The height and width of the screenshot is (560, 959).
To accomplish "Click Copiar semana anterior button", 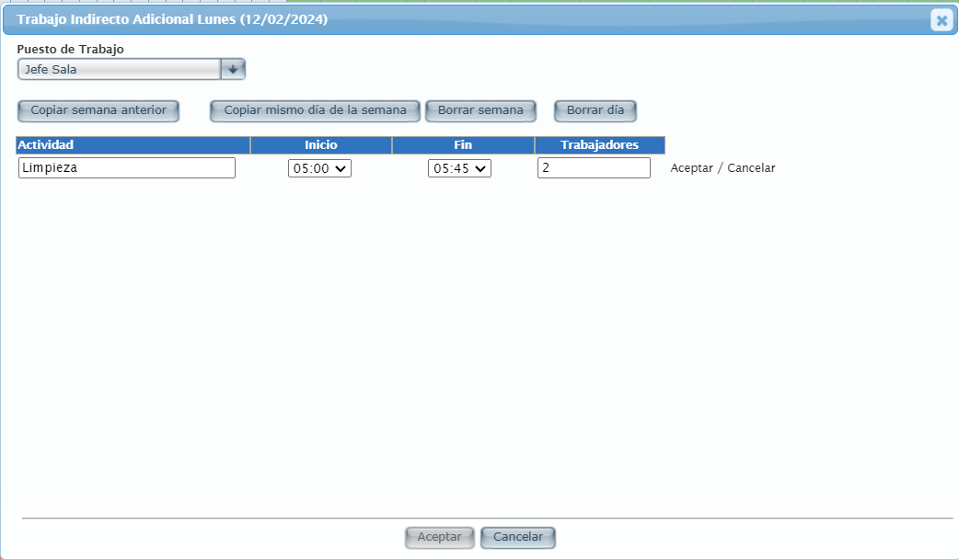I will (x=98, y=110).
